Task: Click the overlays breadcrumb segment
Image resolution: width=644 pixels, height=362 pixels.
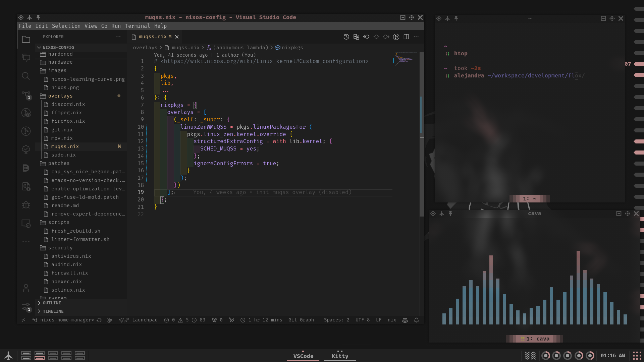Action: pyautogui.click(x=145, y=48)
